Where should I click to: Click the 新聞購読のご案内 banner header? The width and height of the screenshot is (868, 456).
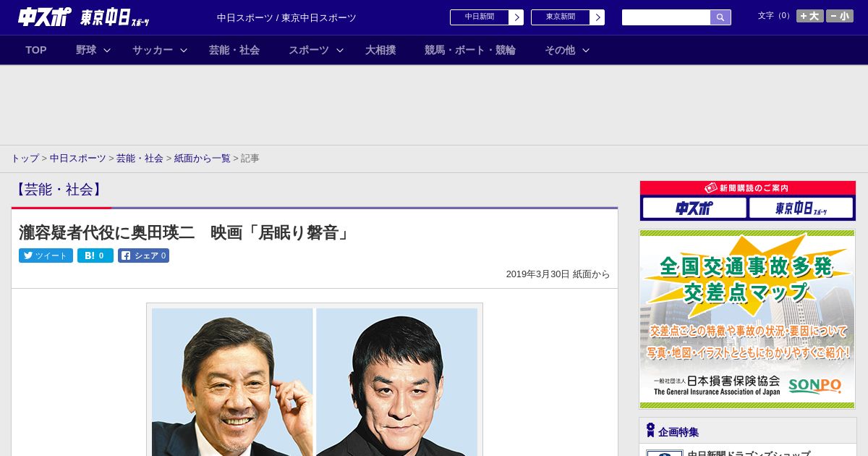[748, 188]
